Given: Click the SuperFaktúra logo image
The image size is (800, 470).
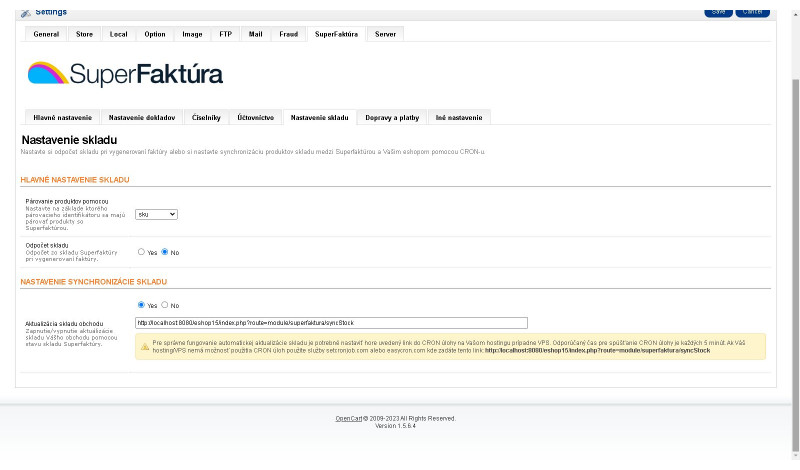Looking at the screenshot, I should click(x=126, y=75).
